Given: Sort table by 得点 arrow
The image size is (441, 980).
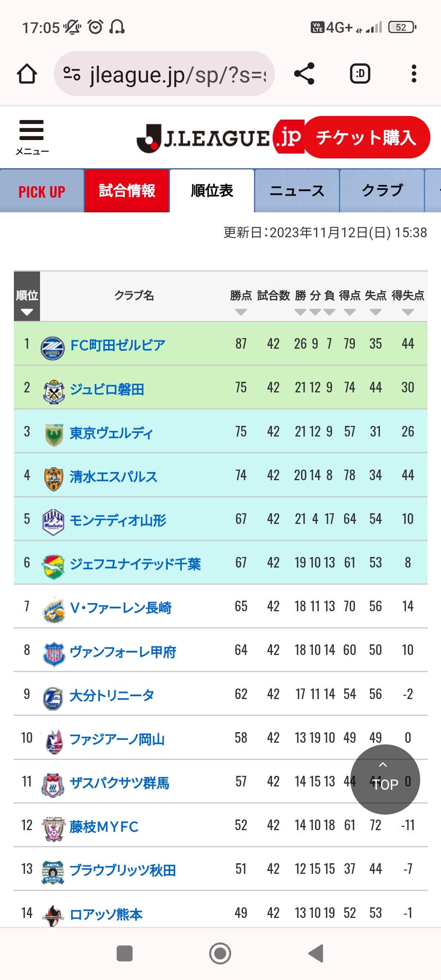Looking at the screenshot, I should tap(350, 312).
